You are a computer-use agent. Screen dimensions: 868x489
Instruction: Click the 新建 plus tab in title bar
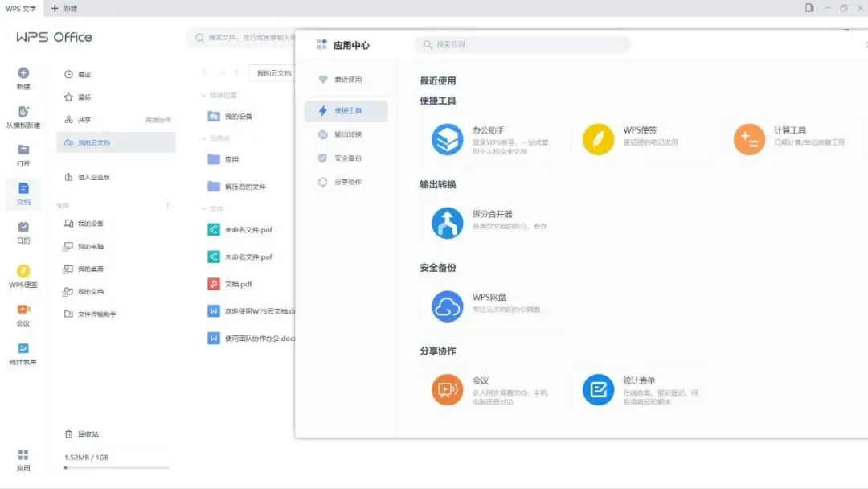coord(64,8)
